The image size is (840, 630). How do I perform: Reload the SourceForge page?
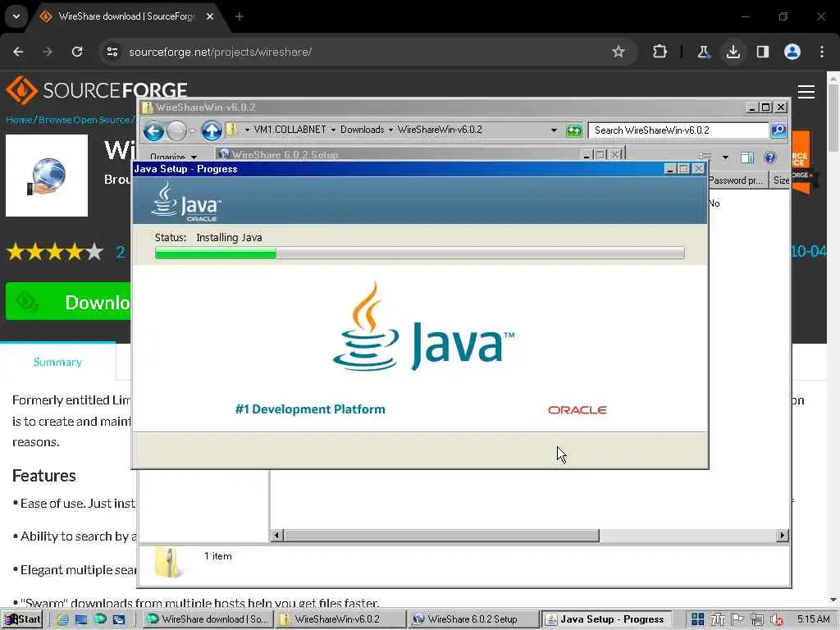(x=77, y=52)
